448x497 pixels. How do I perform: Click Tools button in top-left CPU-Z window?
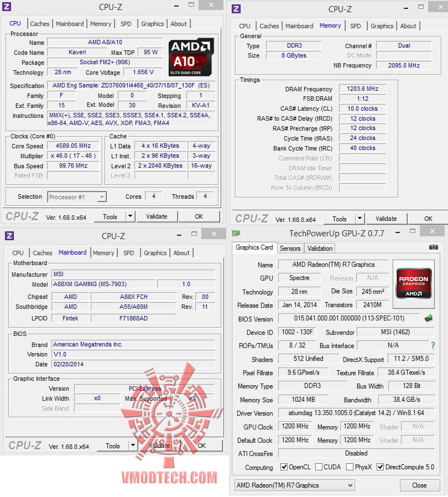(110, 217)
